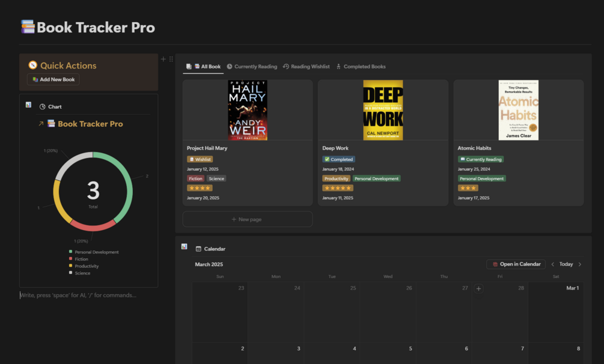Click the arrow icon beside Book Tracker Pro link

point(41,124)
